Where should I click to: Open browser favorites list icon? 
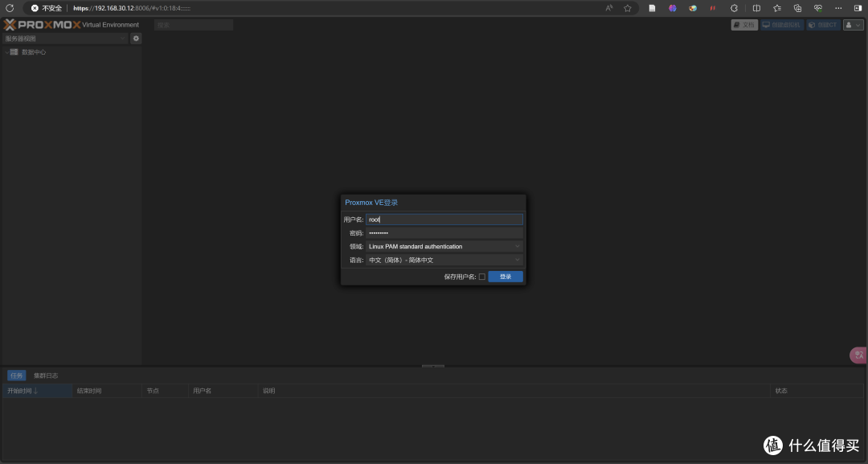click(777, 8)
